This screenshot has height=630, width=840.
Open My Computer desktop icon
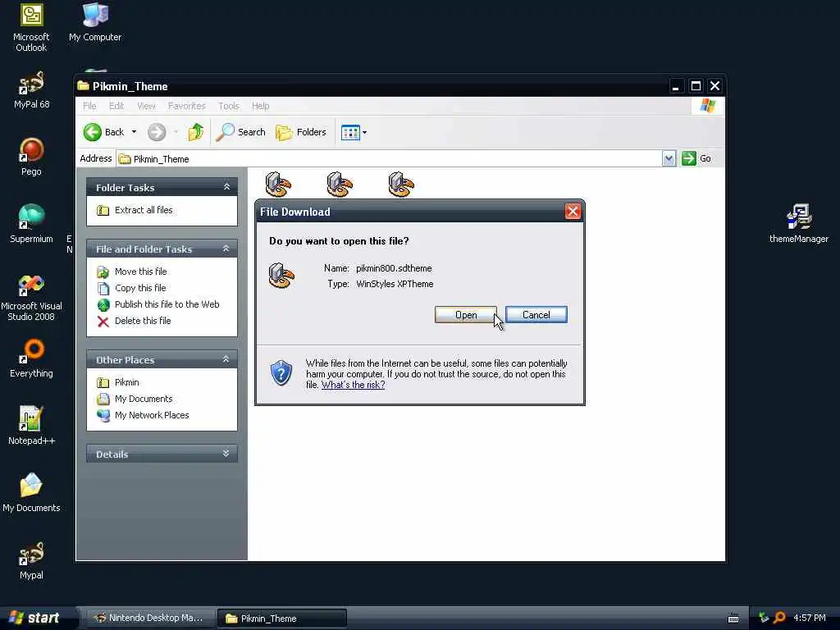(95, 22)
